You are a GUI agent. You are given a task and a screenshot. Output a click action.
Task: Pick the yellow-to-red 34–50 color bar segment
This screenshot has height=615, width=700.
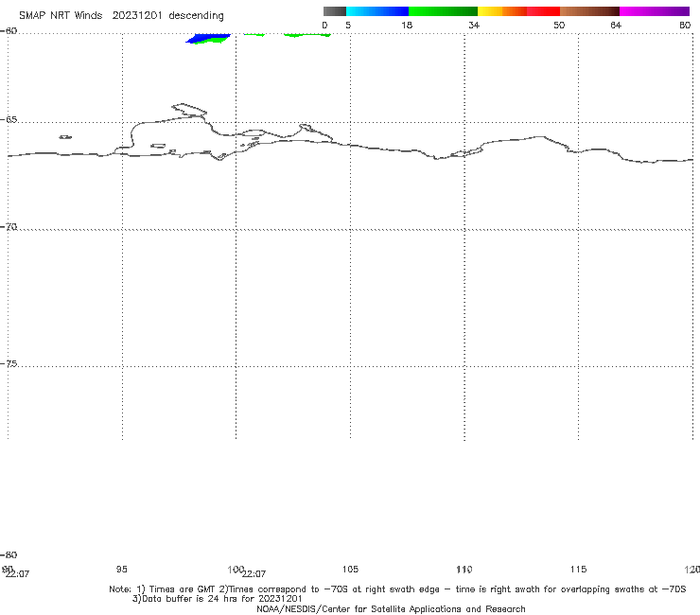click(518, 11)
